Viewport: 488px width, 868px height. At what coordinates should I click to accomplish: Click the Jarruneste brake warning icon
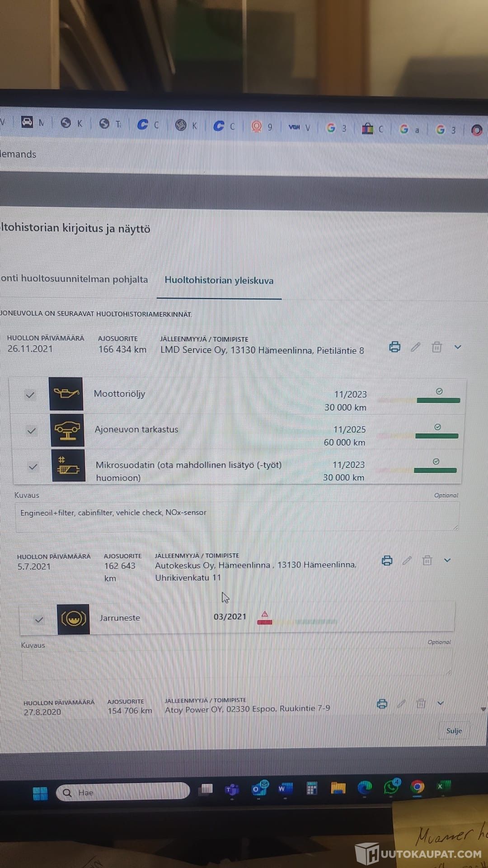(x=73, y=619)
